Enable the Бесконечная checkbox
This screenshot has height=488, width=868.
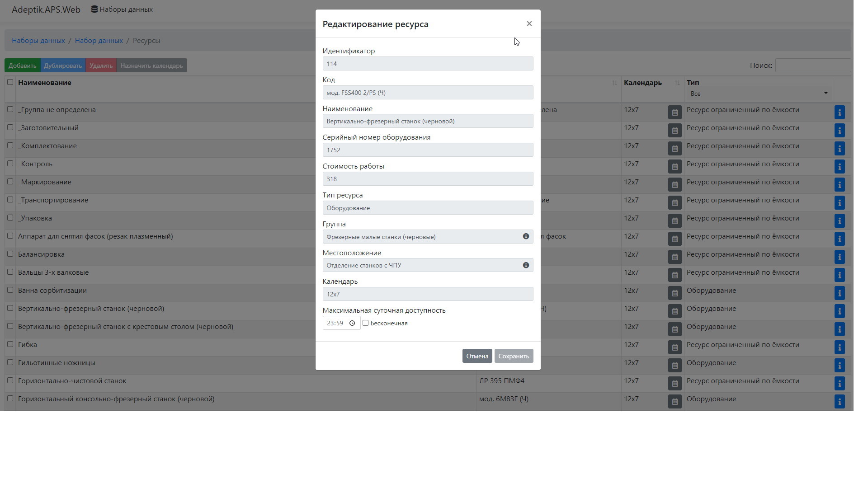coord(365,323)
